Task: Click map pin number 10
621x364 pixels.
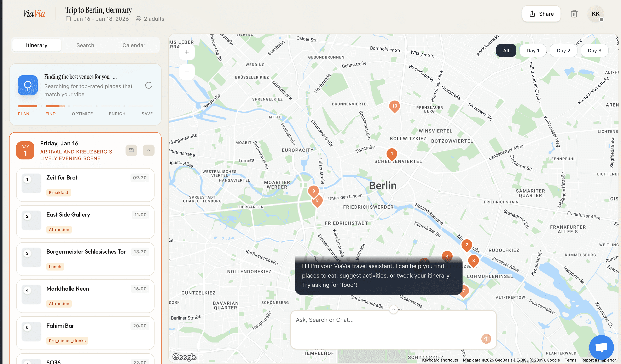Action: pos(394,106)
